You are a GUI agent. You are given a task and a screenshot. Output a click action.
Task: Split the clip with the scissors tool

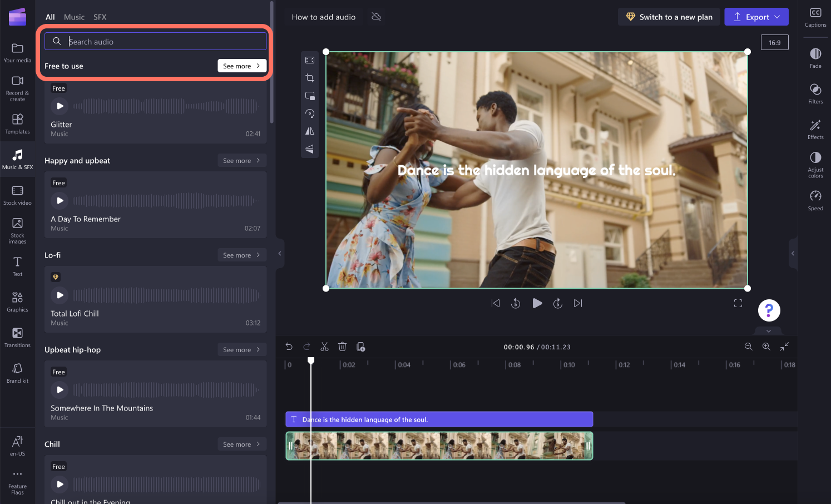[x=324, y=346]
